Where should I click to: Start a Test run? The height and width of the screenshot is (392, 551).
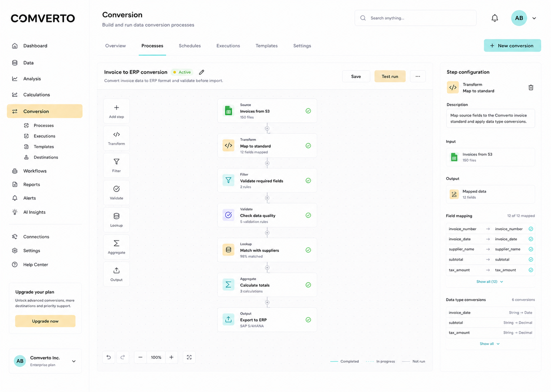coord(390,76)
